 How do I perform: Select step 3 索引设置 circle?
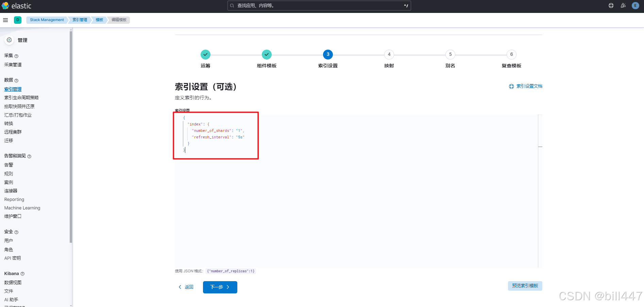coord(328,54)
